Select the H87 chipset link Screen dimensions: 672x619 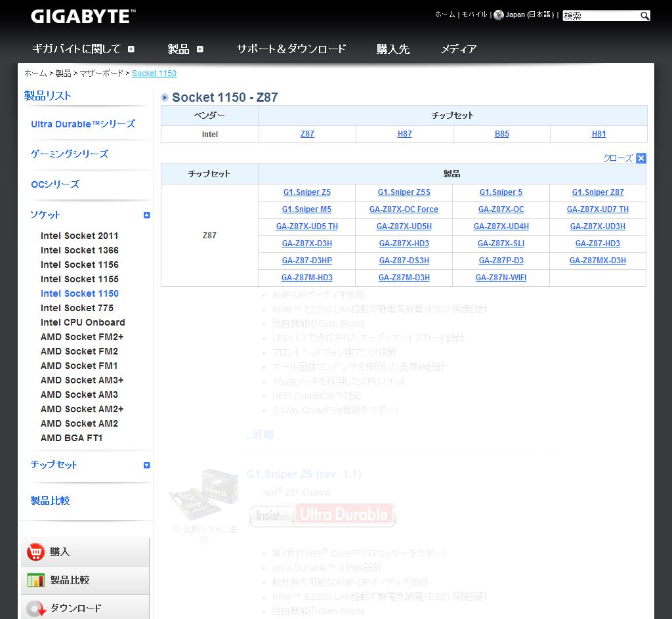click(x=404, y=134)
